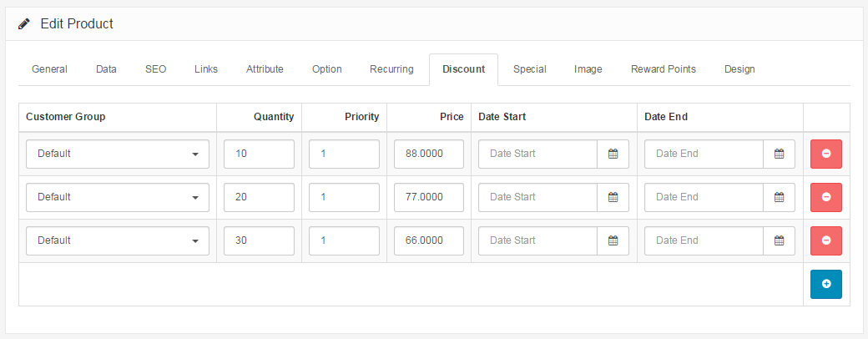Open Date End calendar in 88.0000 row
The width and height of the screenshot is (868, 339).
(x=779, y=154)
